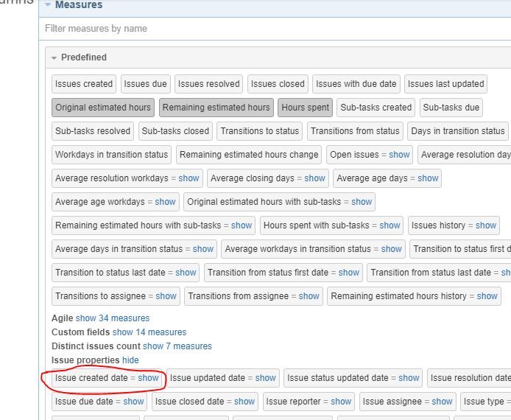The width and height of the screenshot is (511, 420).
Task: Expand Distinct issues count show 7 measures
Action: 177,346
